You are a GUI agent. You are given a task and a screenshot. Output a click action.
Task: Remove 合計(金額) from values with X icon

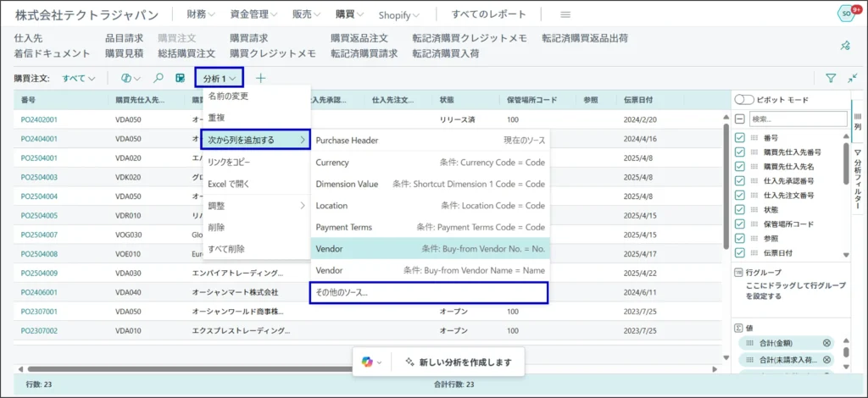pyautogui.click(x=826, y=343)
